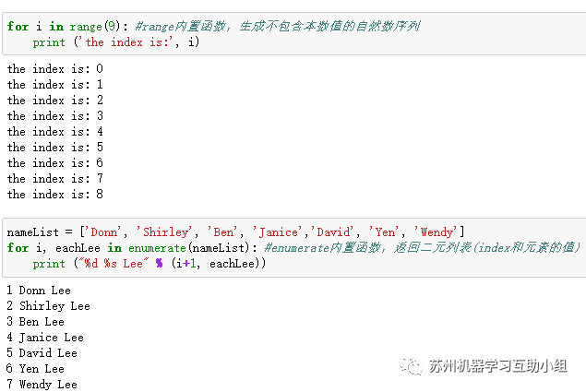This screenshot has height=392, width=586.
Task: Click output text 'the index is: 2'
Action: pyautogui.click(x=55, y=101)
